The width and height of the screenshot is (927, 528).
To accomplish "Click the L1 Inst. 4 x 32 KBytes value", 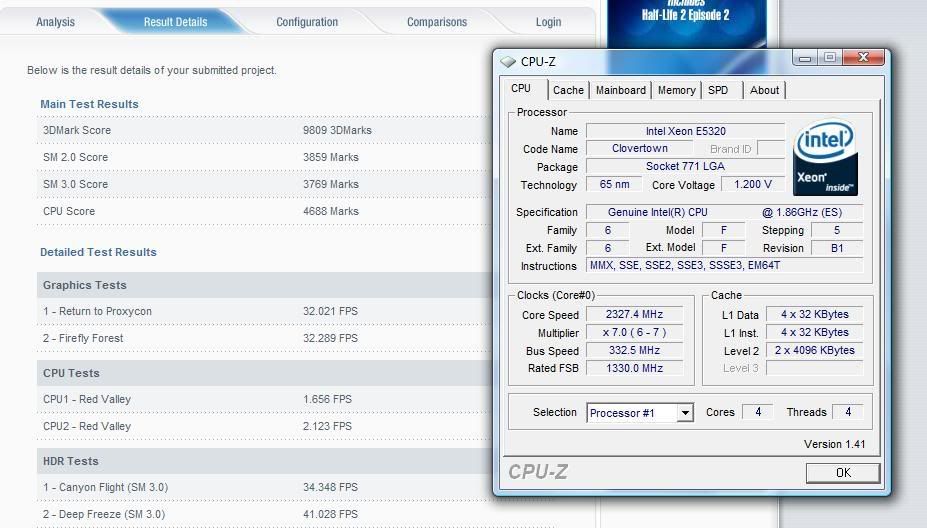I will 815,332.
